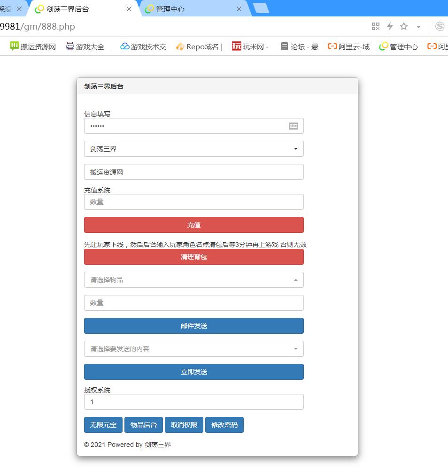This screenshot has width=448, height=476.
Task: Expand the 剑荡三界 server dropdown
Action: pyautogui.click(x=193, y=149)
